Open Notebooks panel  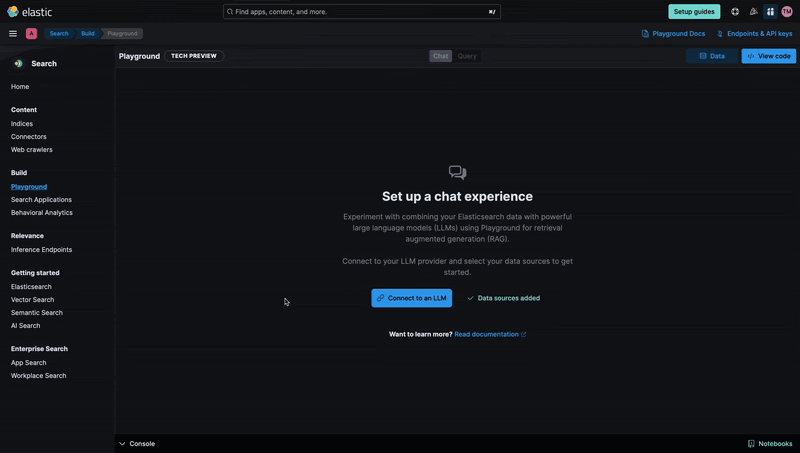(x=770, y=444)
